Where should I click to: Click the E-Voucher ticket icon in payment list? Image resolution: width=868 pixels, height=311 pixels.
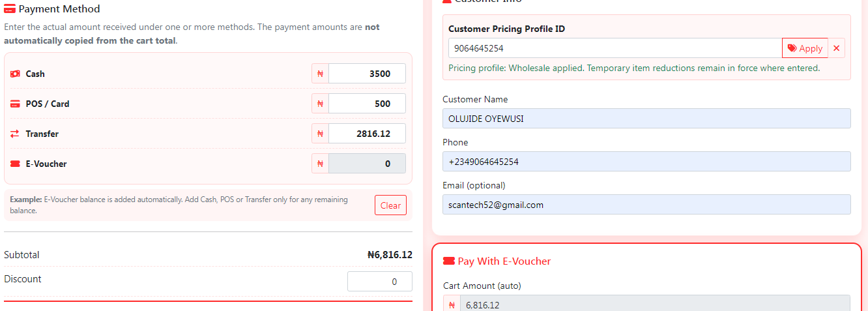click(x=15, y=164)
